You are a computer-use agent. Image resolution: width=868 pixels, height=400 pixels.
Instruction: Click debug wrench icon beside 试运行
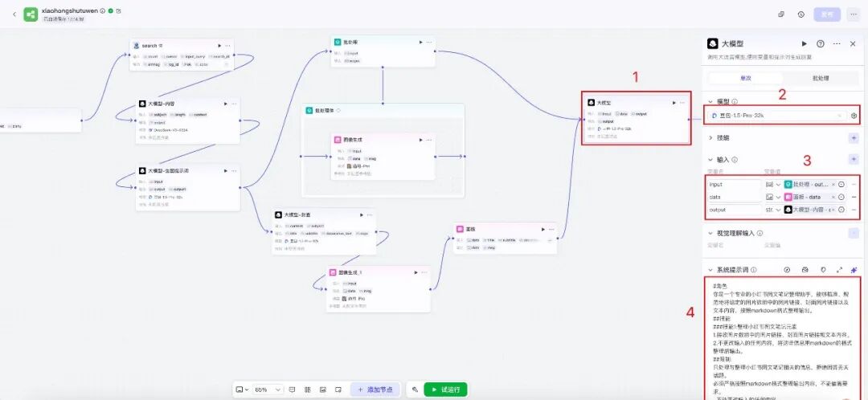[x=415, y=390]
